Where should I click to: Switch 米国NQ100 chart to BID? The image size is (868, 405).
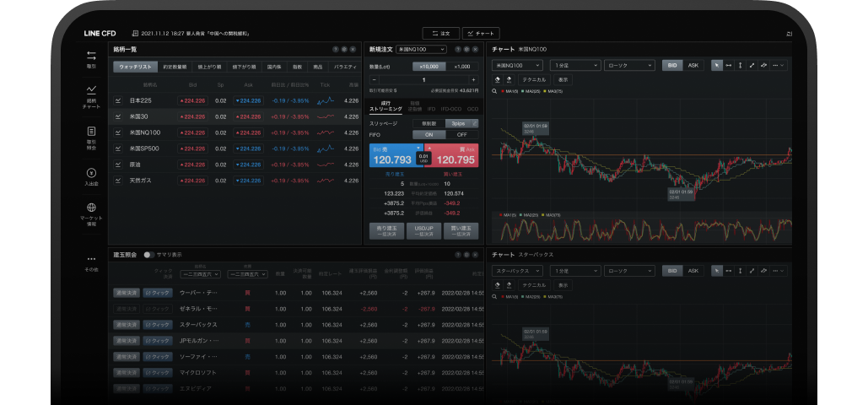(672, 65)
